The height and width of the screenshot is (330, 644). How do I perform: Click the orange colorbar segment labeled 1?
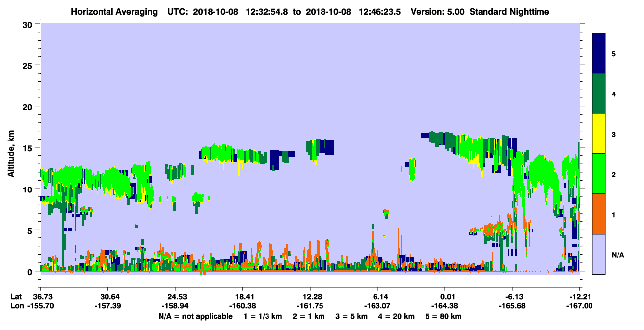599,214
